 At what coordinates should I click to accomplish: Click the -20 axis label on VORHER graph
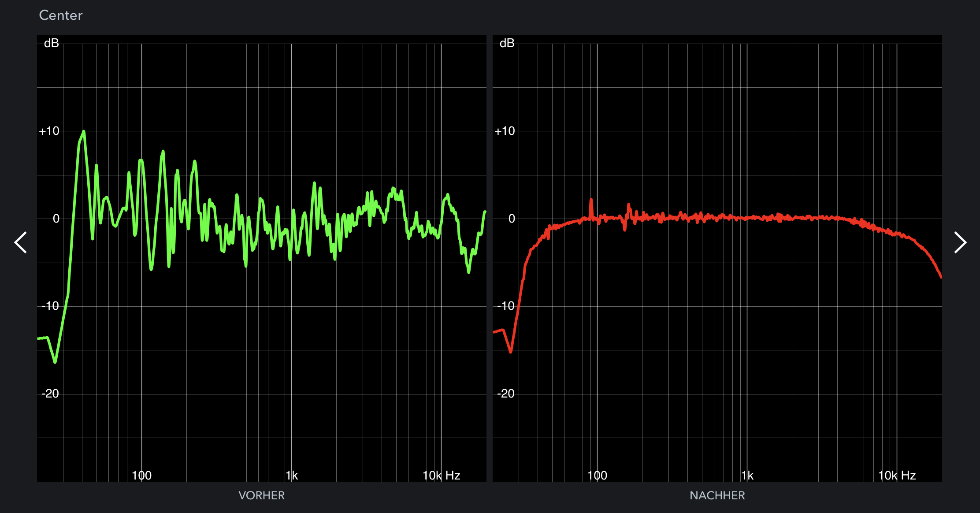50,394
